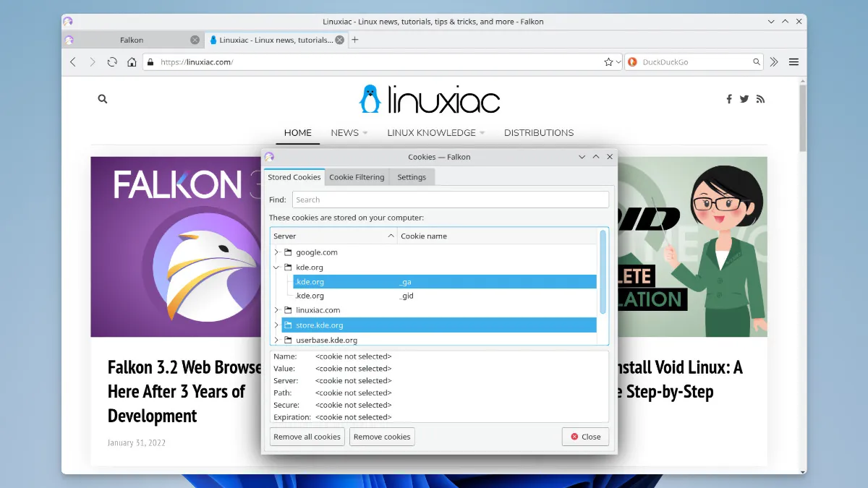Switch to the Linuxiac browser tab

point(276,40)
